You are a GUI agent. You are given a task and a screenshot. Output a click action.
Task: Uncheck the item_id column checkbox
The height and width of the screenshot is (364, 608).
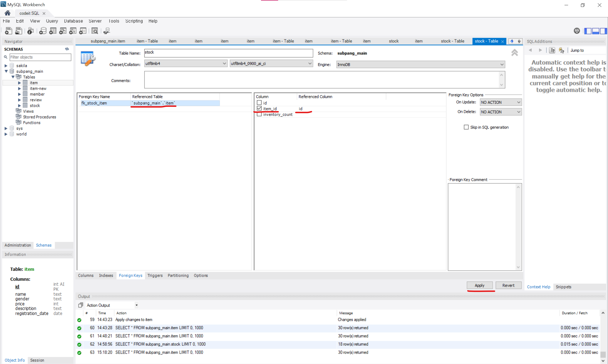coord(259,109)
